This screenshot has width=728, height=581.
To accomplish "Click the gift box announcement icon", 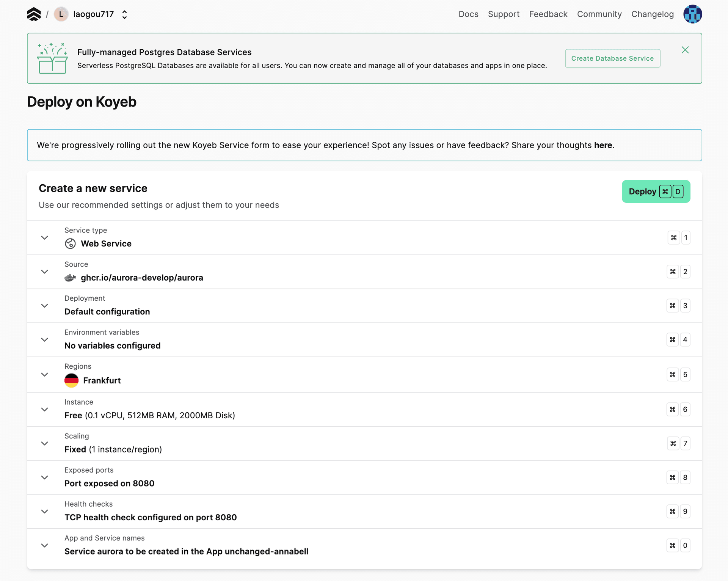I will click(x=52, y=58).
